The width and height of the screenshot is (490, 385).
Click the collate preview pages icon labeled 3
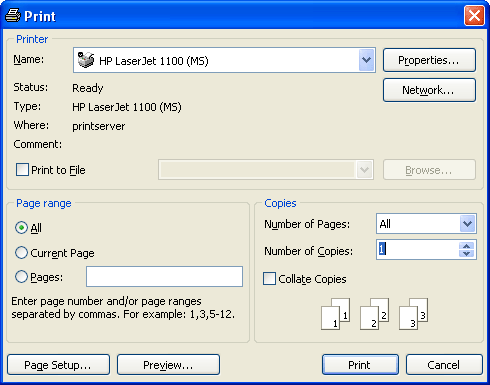coord(413,314)
